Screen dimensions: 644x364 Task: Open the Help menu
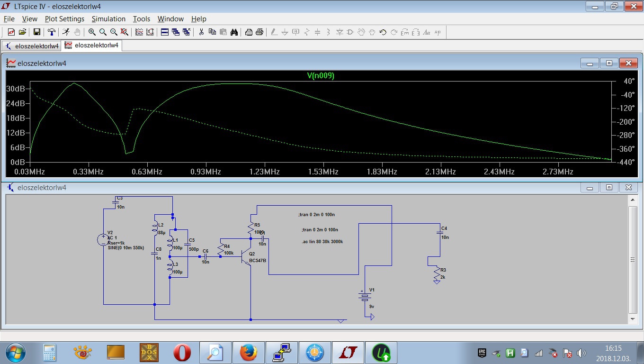tap(199, 19)
